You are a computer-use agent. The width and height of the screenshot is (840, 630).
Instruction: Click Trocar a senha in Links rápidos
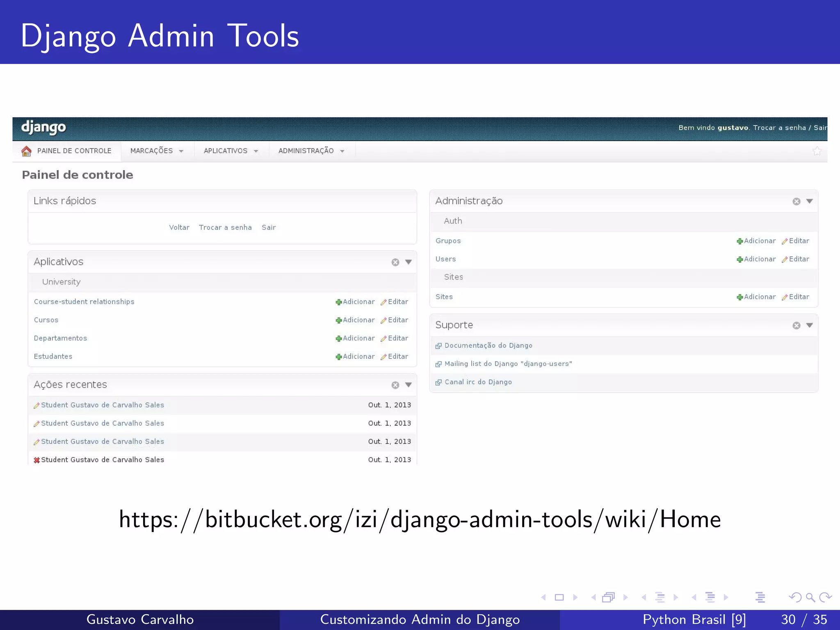(225, 227)
